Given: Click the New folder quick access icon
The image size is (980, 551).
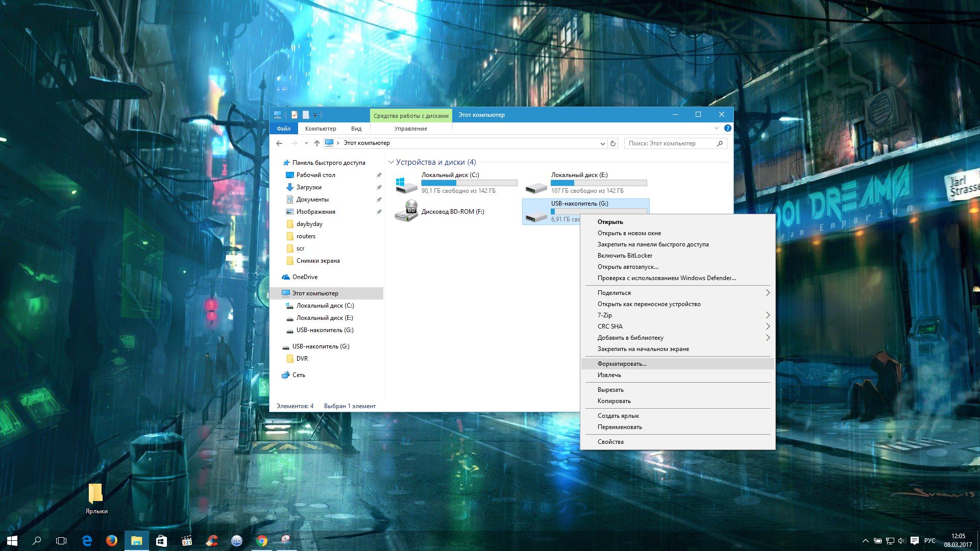Looking at the screenshot, I should (306, 115).
